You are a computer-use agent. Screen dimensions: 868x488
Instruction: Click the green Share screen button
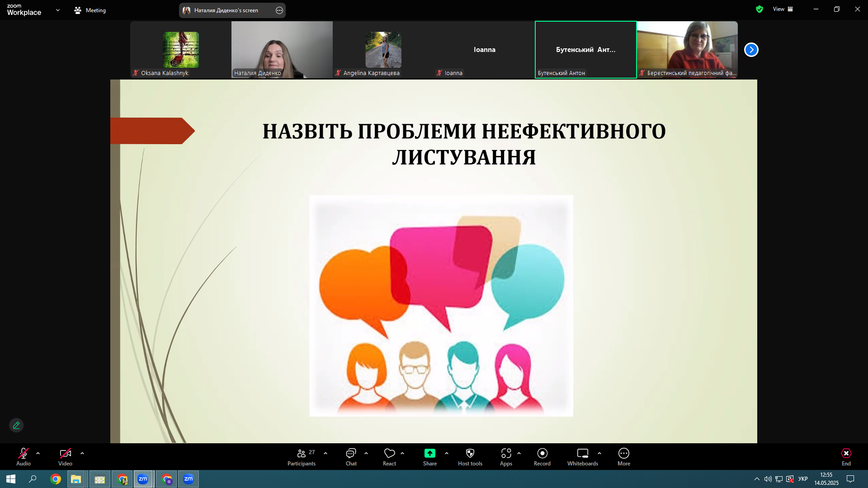(429, 454)
